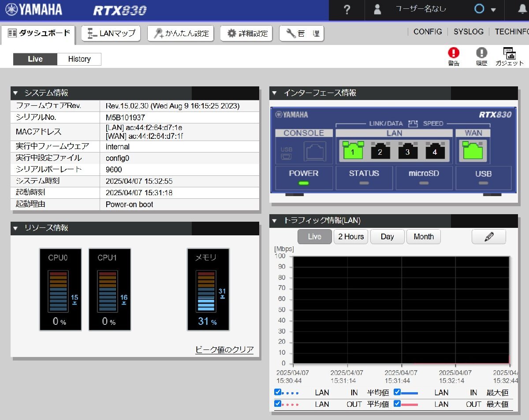
Task: Click the CPU0 usage meter
Action: click(60, 289)
